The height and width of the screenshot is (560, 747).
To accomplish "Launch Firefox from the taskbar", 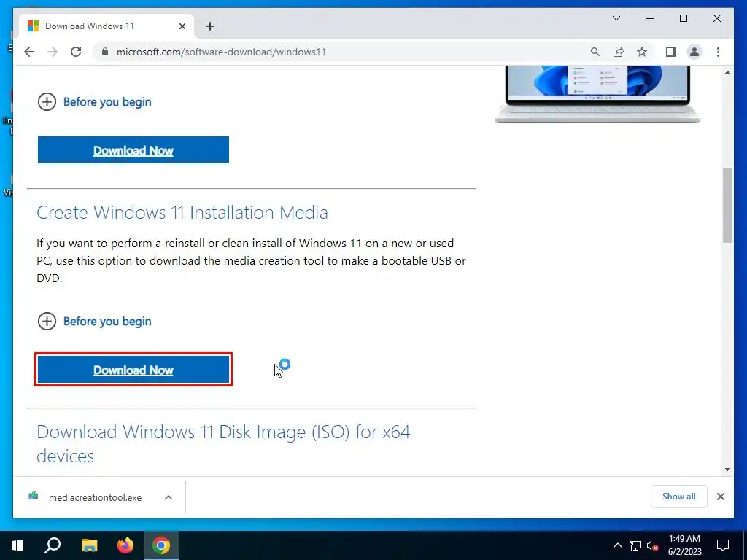I will [x=125, y=545].
